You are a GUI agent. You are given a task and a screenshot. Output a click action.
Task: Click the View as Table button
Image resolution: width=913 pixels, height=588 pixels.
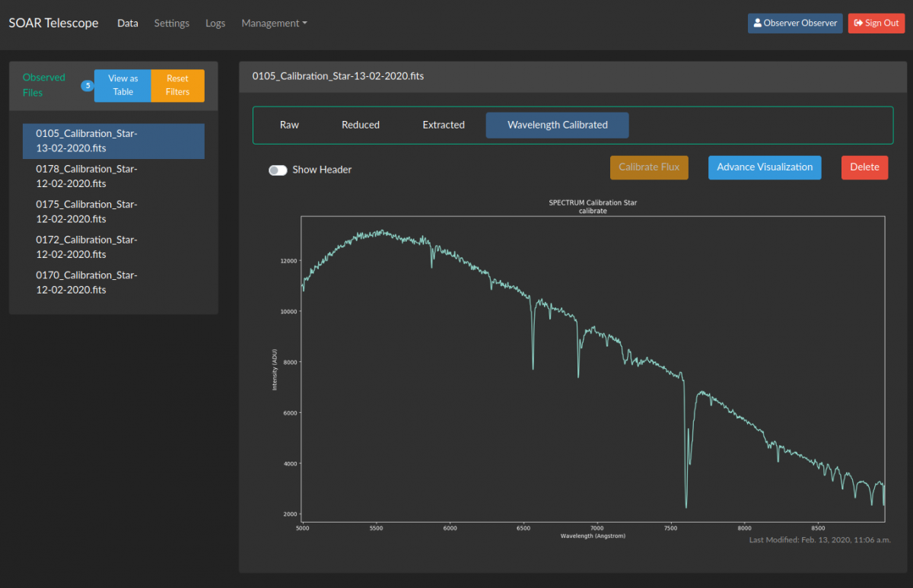(x=123, y=85)
